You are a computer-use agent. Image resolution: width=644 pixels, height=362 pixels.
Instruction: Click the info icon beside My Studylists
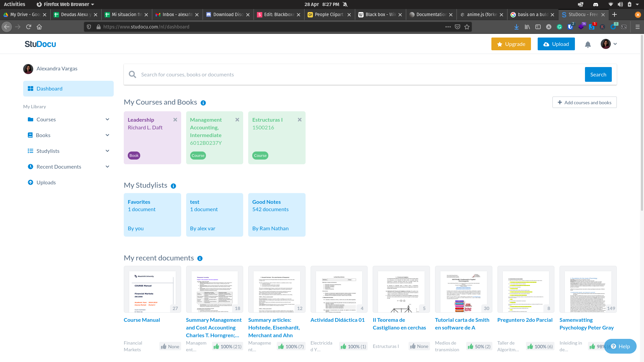[x=173, y=186]
